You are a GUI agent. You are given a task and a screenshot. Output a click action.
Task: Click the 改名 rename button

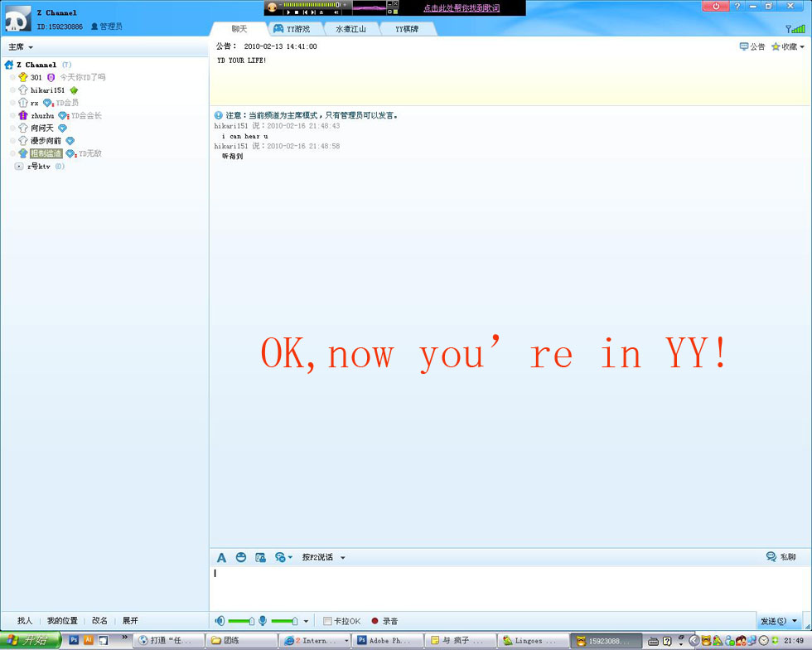pyautogui.click(x=99, y=620)
